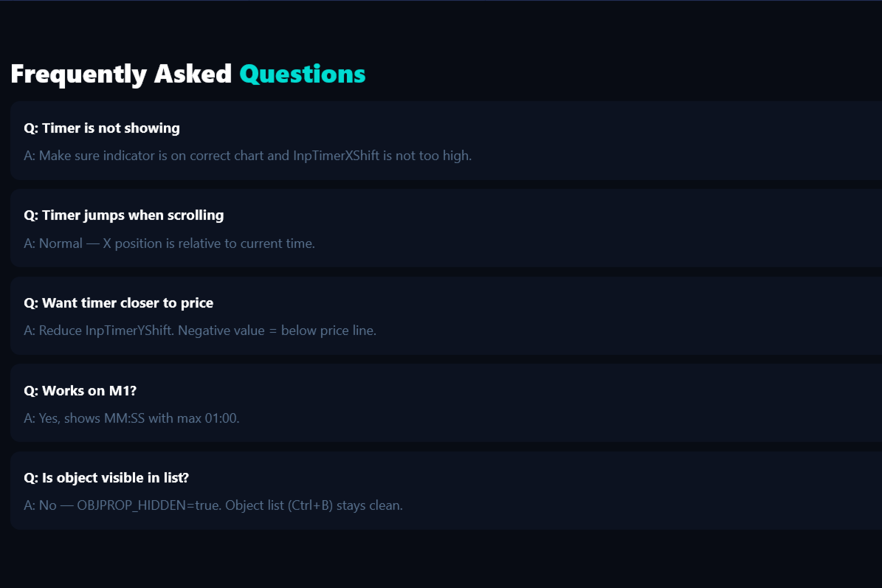Click the "MM:SS" format text
Viewport: 882px width, 588px height.
point(125,418)
